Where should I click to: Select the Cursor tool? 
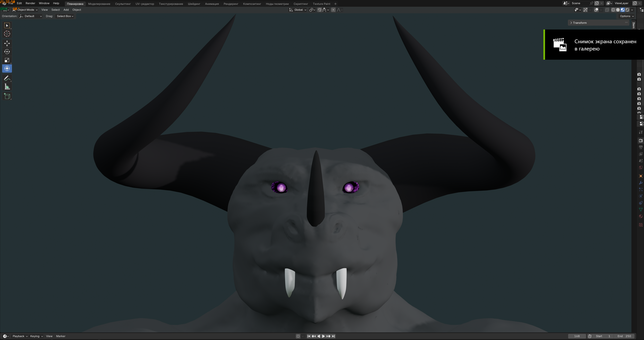7,34
